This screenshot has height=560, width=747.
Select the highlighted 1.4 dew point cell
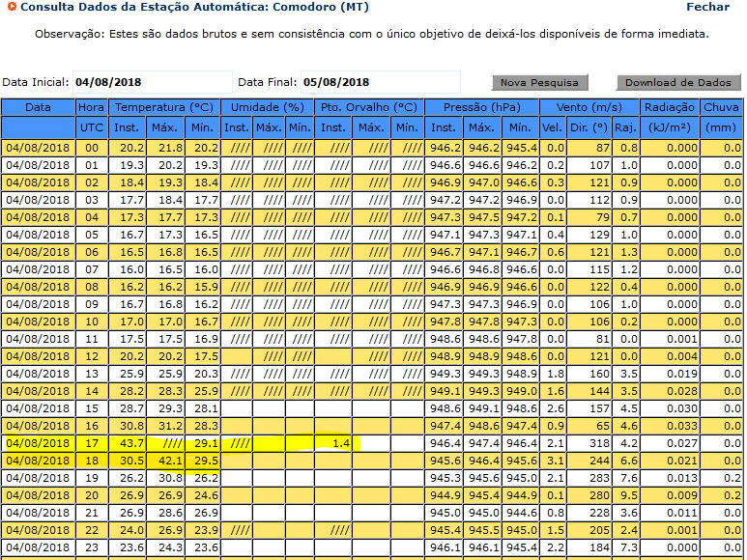333,443
